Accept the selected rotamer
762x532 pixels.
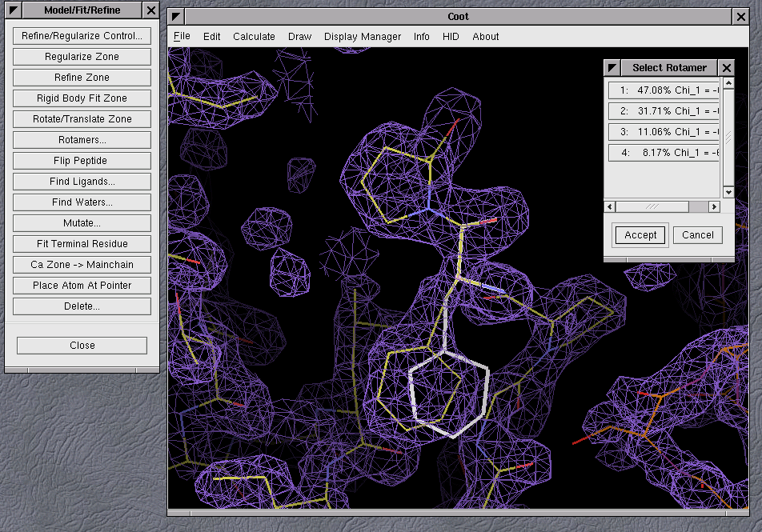pos(640,235)
